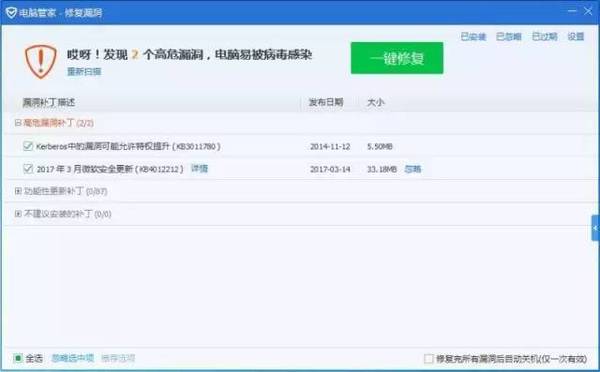Open the blue side panel arrow handle

[x=595, y=228]
